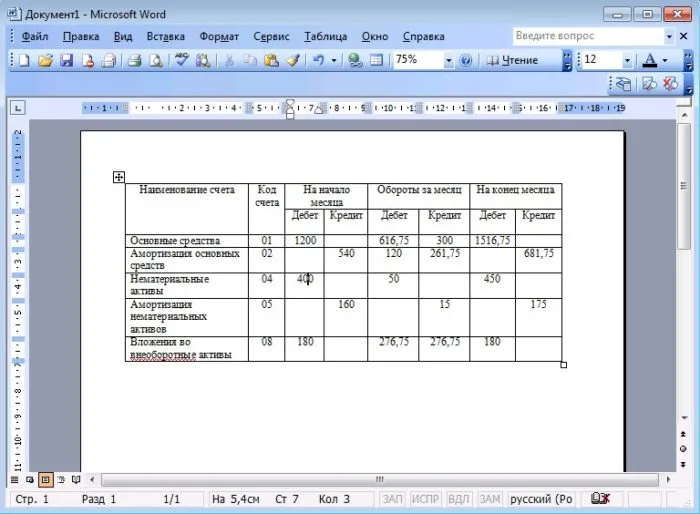Click the Insert Table icon
The width and height of the screenshot is (700, 514).
tap(377, 60)
